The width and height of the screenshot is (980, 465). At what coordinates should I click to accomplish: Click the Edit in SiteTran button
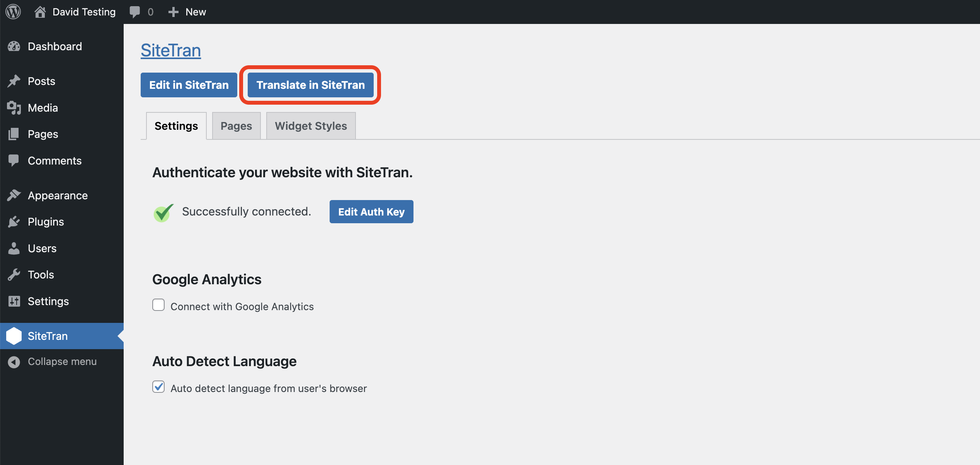[x=189, y=85]
